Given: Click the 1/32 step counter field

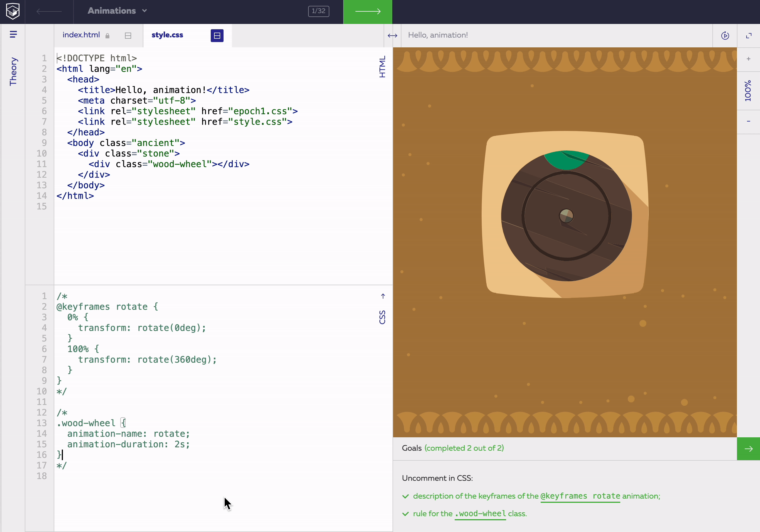Looking at the screenshot, I should point(318,11).
